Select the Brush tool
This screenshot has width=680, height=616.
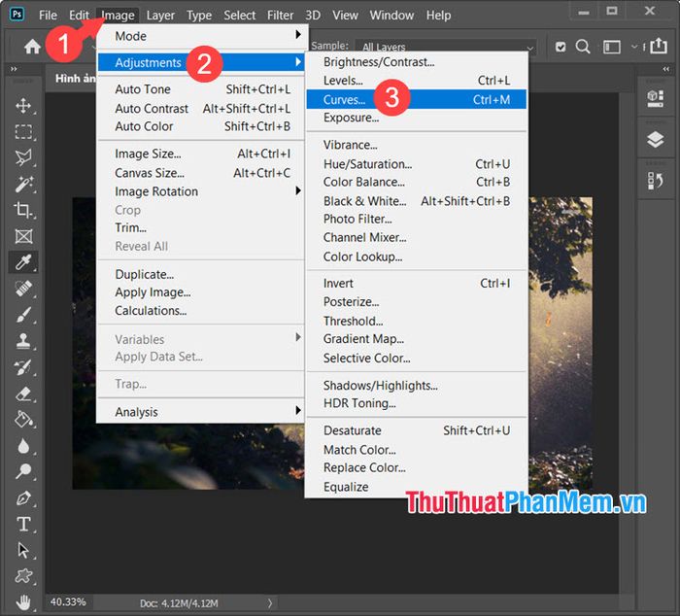(23, 315)
